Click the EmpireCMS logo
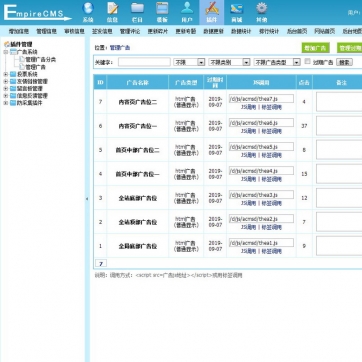 pyautogui.click(x=37, y=13)
